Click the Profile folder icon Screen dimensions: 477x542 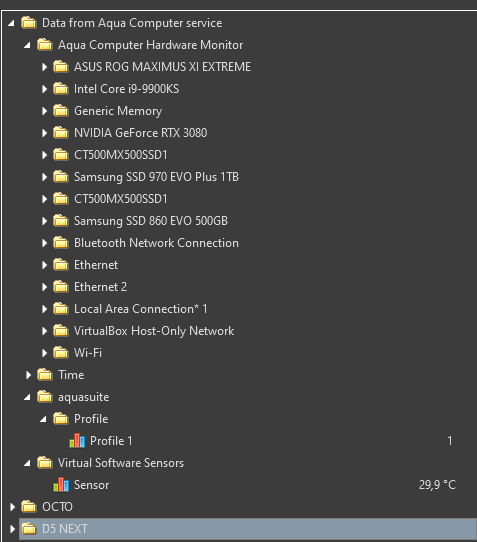tap(61, 419)
